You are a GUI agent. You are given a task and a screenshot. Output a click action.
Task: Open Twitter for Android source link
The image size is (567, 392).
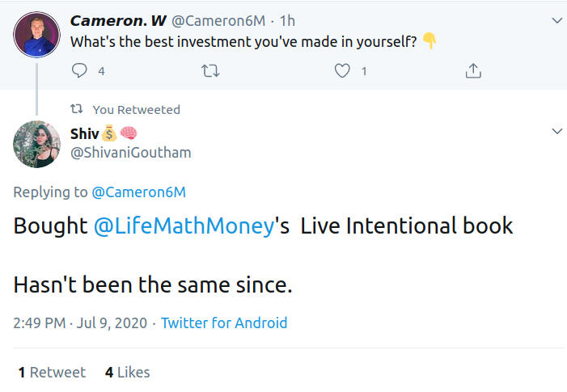point(224,323)
